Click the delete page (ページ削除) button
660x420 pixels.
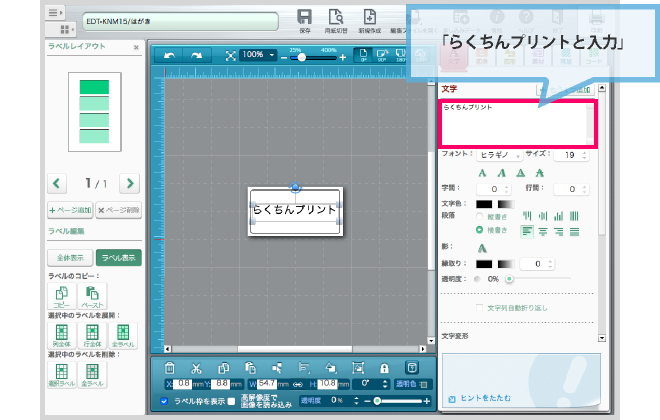(x=119, y=210)
